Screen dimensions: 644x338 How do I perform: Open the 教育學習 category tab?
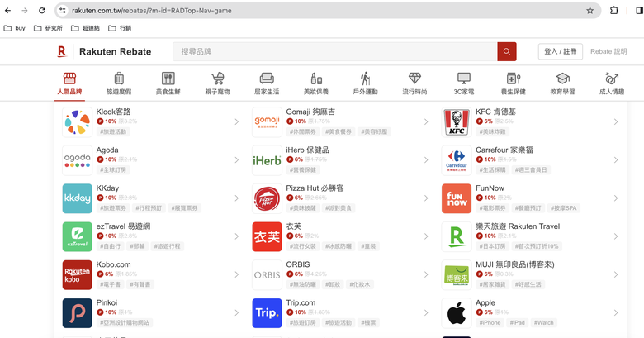(562, 83)
